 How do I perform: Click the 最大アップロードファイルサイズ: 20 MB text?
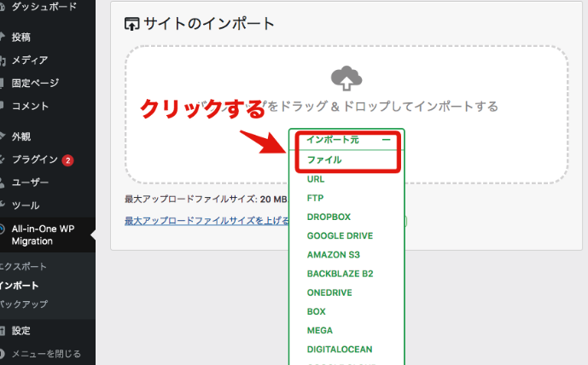[x=206, y=199]
